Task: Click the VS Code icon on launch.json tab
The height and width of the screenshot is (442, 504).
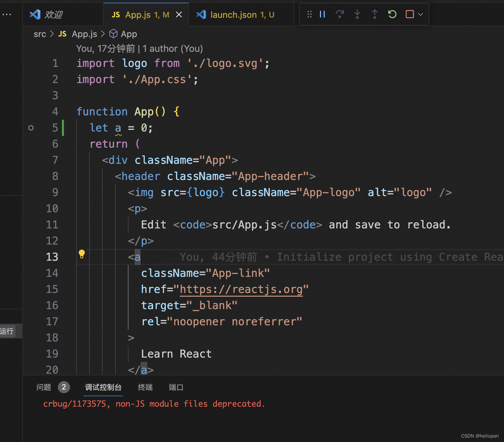Action: pyautogui.click(x=201, y=14)
